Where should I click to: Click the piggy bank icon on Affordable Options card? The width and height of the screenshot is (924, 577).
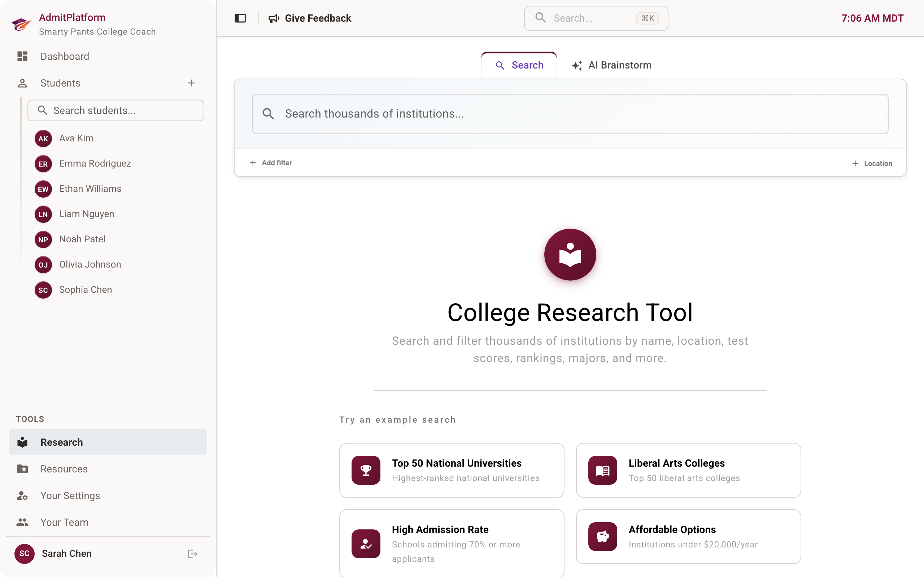click(602, 536)
